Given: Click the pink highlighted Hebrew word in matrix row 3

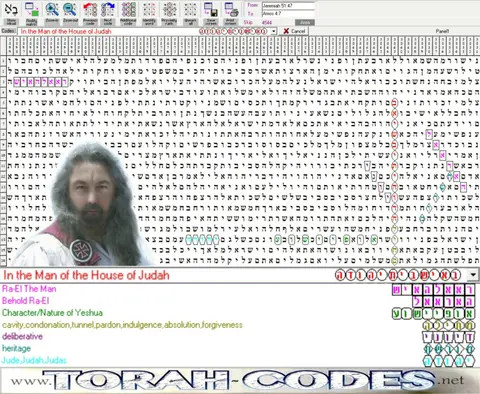Looking at the screenshot, I should point(41,82).
